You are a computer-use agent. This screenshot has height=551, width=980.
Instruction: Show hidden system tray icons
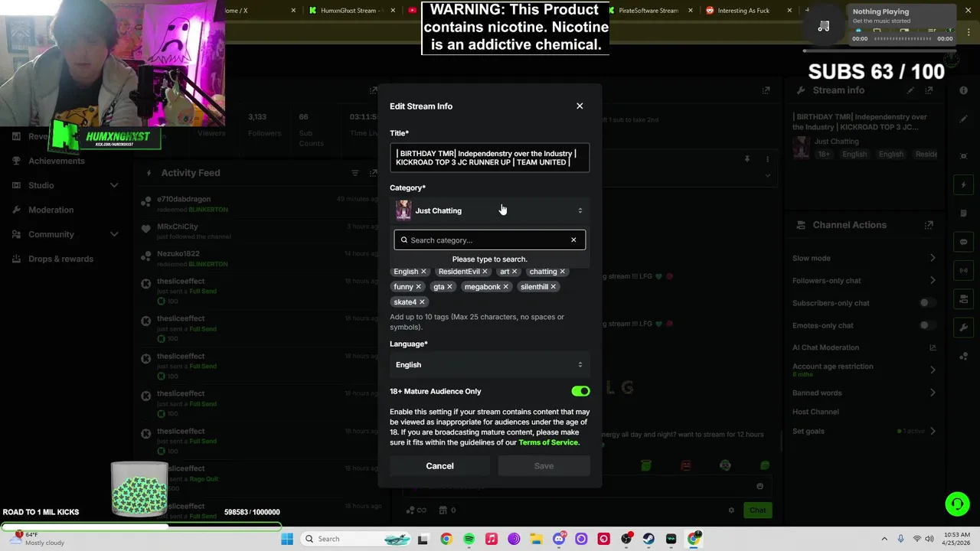884,539
